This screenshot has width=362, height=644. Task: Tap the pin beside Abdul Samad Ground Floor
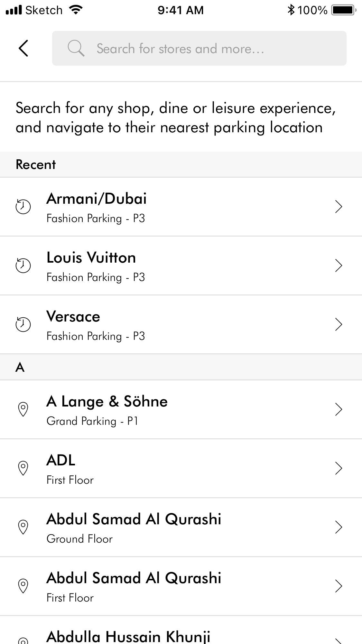tap(23, 527)
